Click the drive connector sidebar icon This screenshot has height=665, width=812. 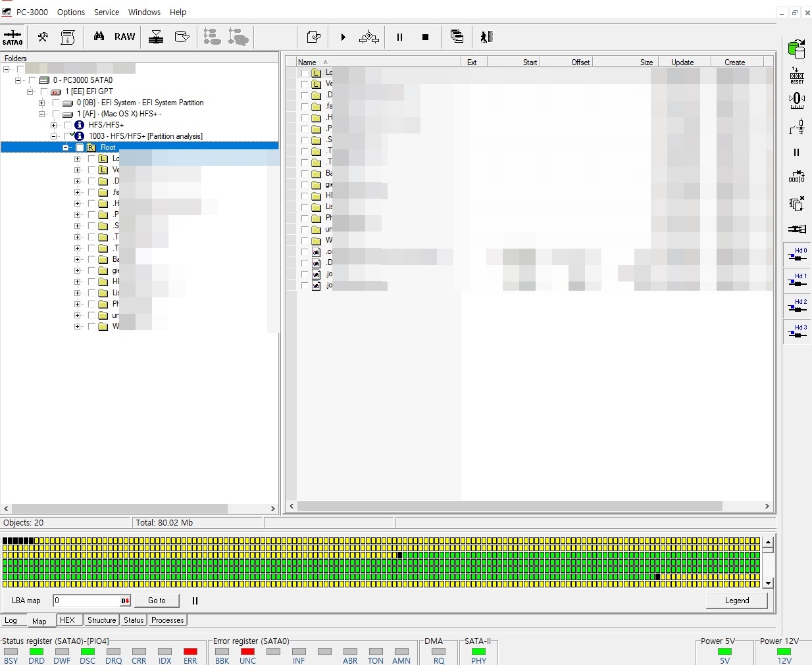(797, 229)
